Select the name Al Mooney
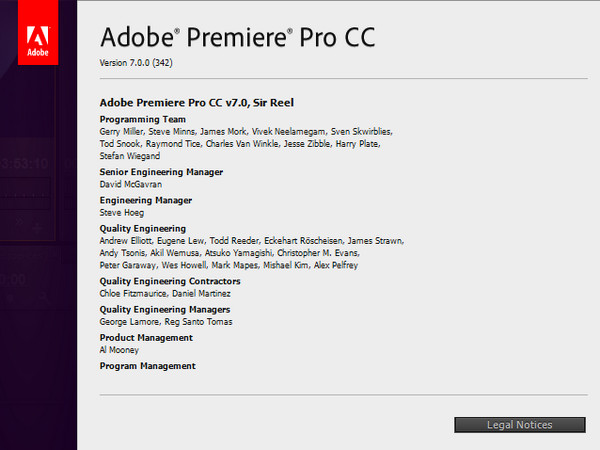The image size is (600, 450). coord(121,351)
